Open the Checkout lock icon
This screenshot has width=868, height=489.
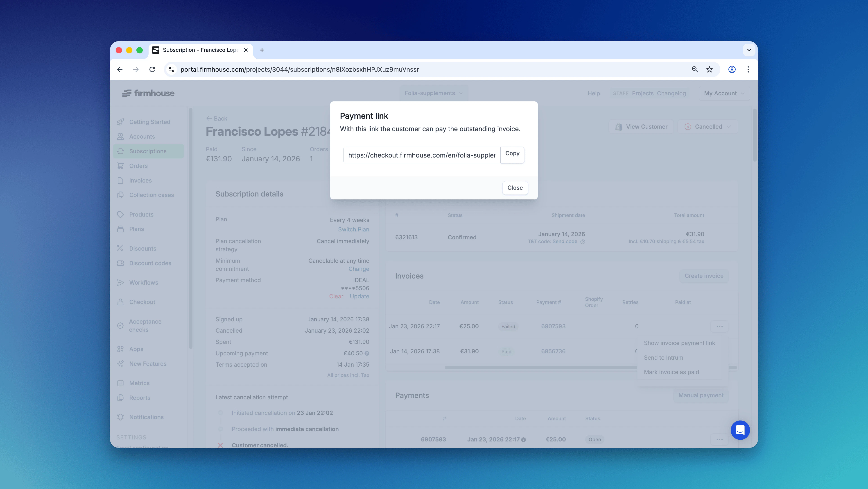coord(121,302)
